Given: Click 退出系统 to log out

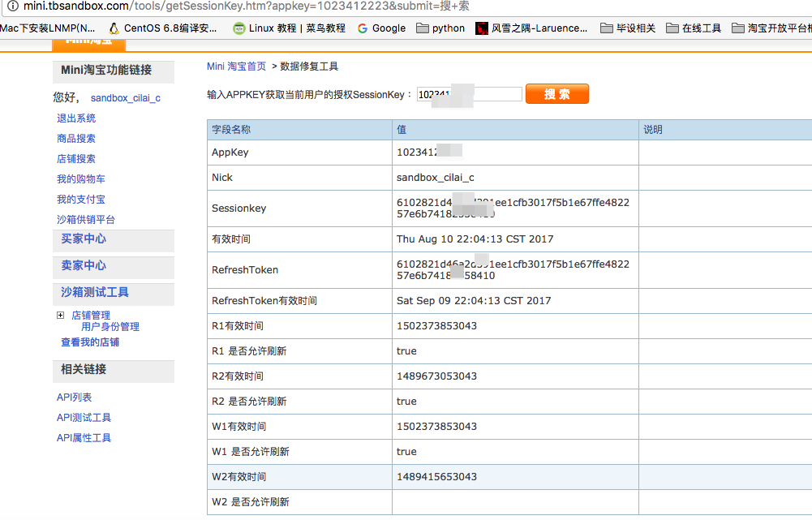Looking at the screenshot, I should click(76, 118).
